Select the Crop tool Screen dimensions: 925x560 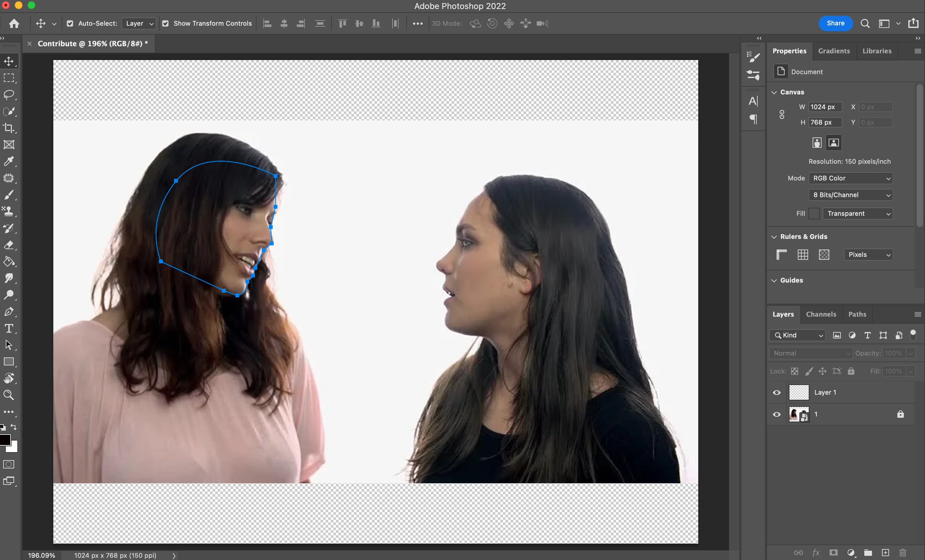(9, 128)
